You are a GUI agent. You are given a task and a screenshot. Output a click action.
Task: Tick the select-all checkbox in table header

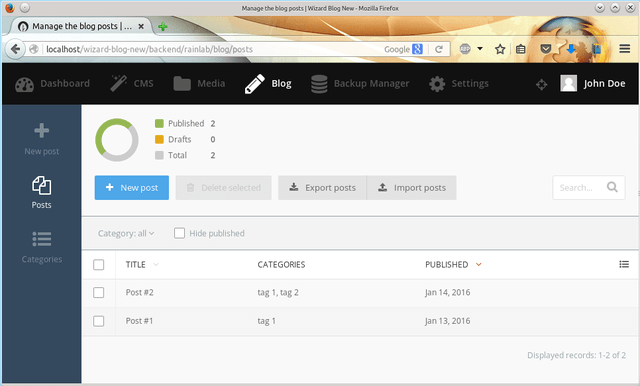[98, 265]
